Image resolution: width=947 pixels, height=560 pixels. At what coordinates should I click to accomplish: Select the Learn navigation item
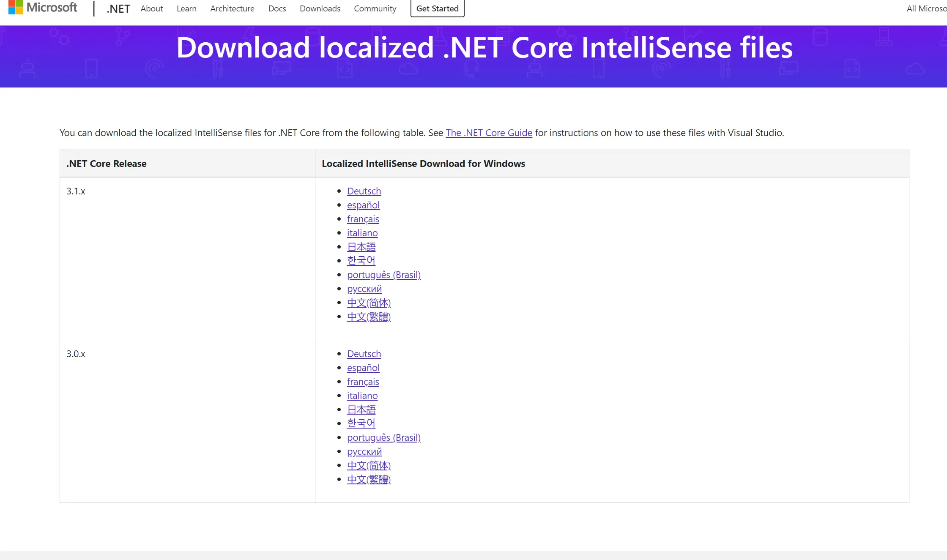[186, 8]
